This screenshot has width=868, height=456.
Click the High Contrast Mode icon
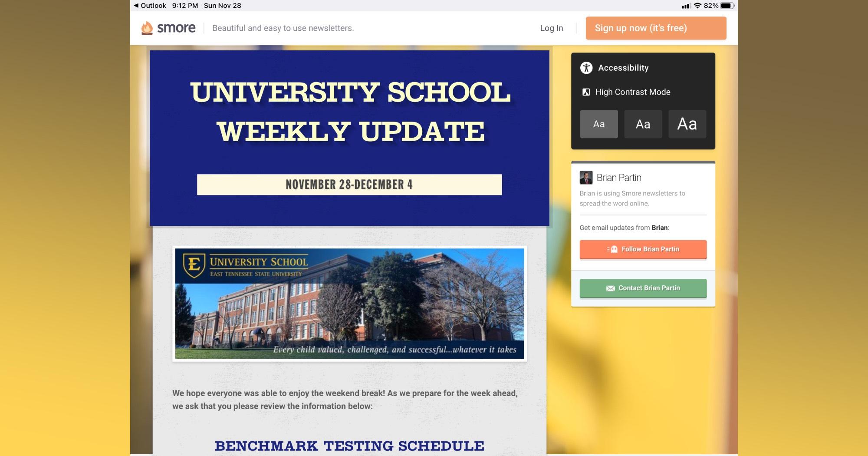pyautogui.click(x=586, y=92)
